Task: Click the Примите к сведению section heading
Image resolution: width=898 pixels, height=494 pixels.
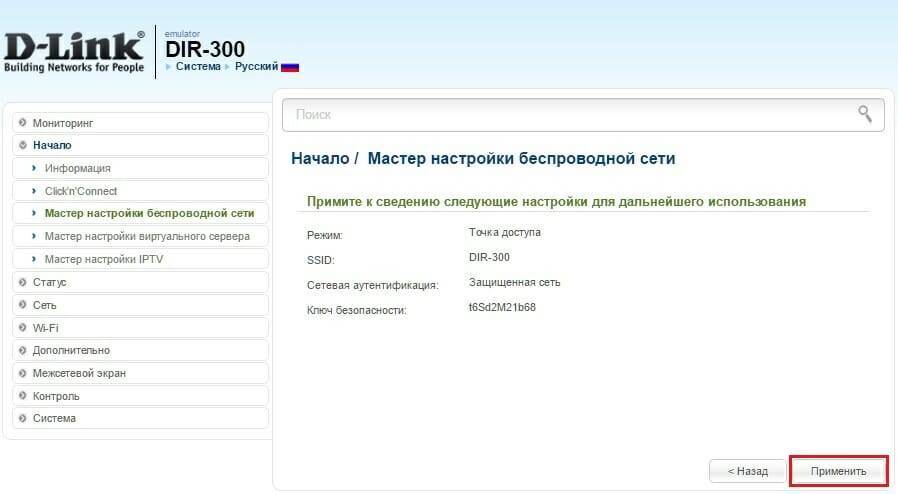Action: click(x=556, y=201)
